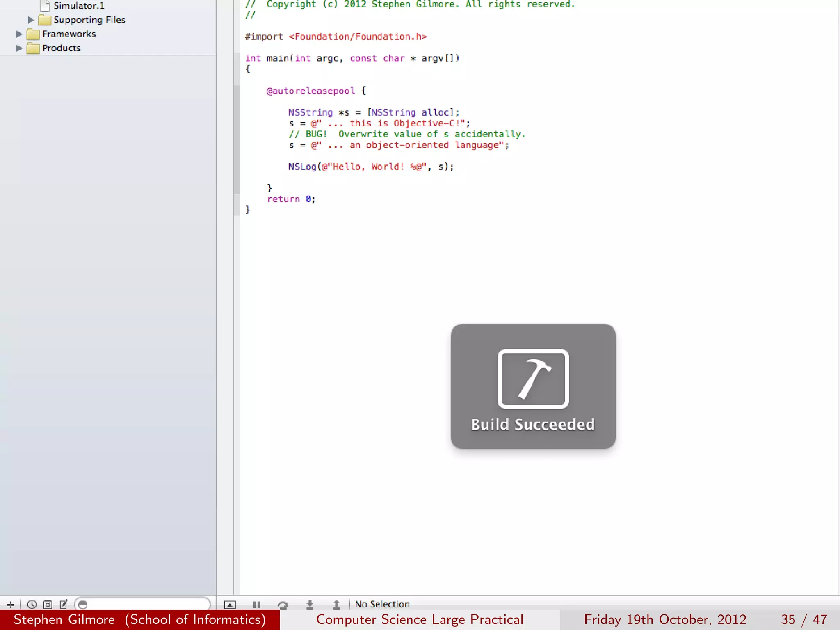Click the Foundation.h import line
Image resolution: width=840 pixels, height=630 pixels.
[336, 37]
